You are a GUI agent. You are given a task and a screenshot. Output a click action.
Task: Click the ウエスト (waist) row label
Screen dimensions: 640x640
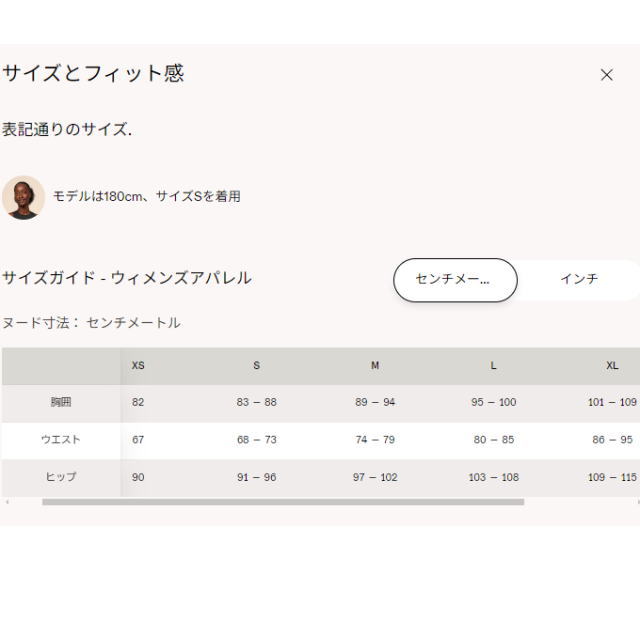[x=61, y=440]
